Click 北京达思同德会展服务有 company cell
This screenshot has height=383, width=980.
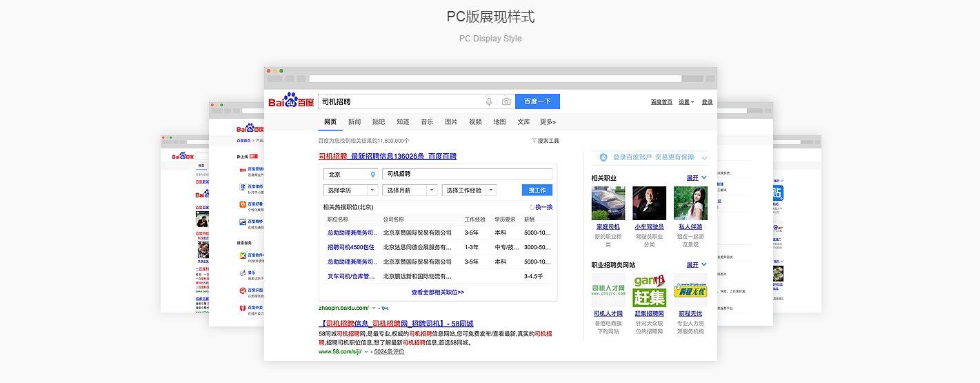tap(417, 247)
